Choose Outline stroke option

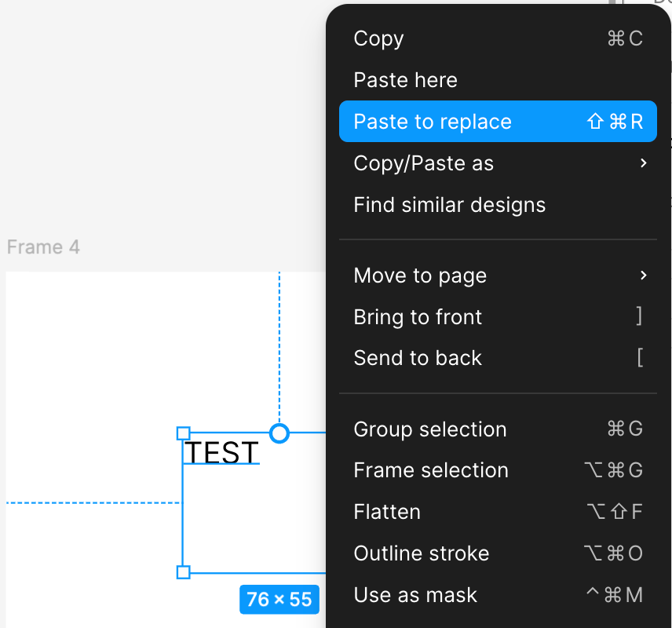[x=498, y=553]
